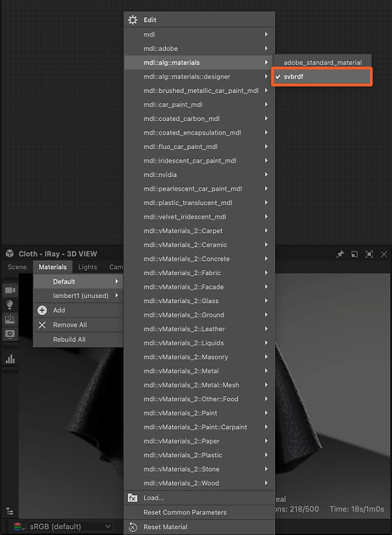This screenshot has height=535, width=392.
Task: Click the light bulb icon in sidebar
Action: [x=10, y=304]
